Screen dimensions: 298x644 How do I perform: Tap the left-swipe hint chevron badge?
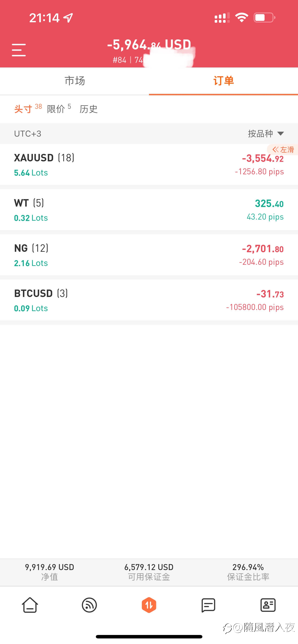(282, 150)
